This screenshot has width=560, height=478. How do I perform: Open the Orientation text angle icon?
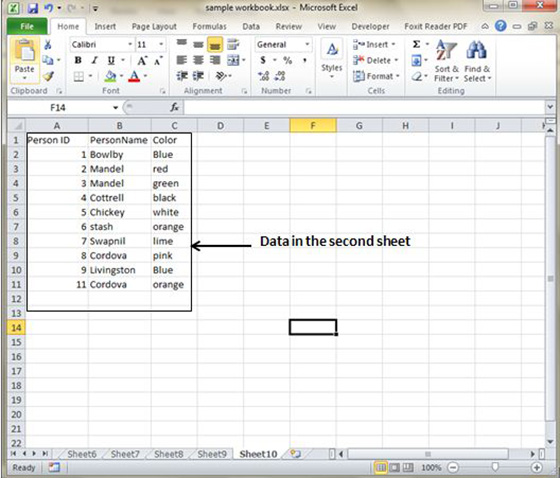coord(221,76)
